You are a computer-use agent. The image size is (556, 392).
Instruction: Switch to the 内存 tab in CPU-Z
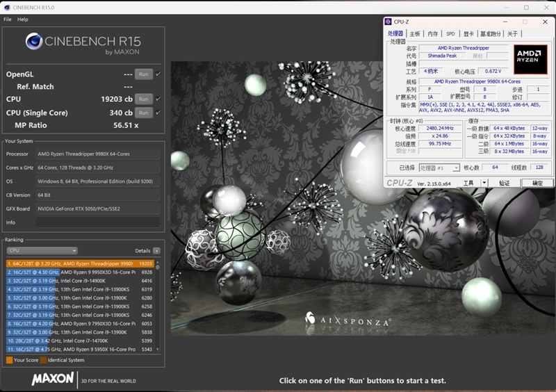tap(433, 33)
